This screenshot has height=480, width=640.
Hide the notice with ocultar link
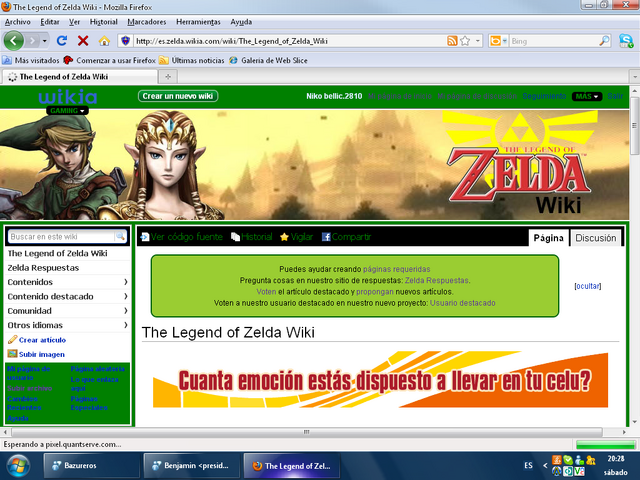click(x=588, y=286)
